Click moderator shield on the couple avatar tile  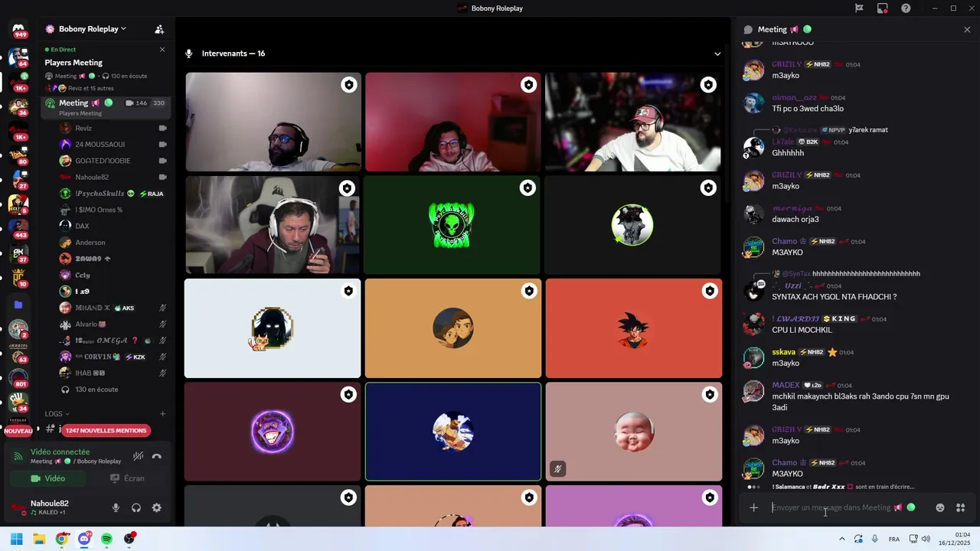pyautogui.click(x=529, y=291)
